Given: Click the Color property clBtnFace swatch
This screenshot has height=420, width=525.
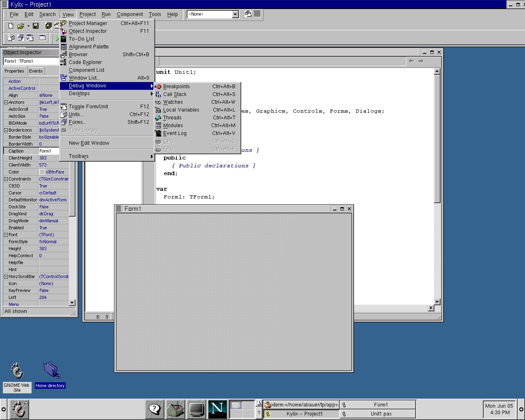Looking at the screenshot, I should click(x=42, y=172).
